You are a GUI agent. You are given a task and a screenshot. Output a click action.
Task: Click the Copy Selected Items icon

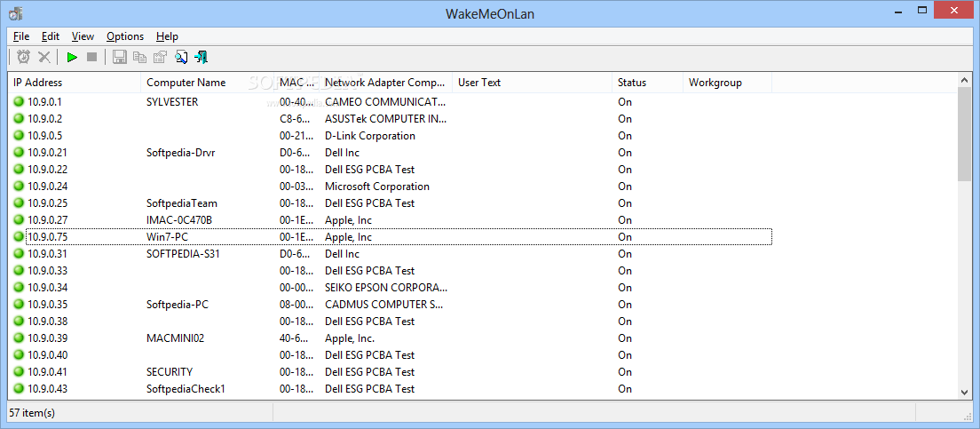pyautogui.click(x=140, y=57)
